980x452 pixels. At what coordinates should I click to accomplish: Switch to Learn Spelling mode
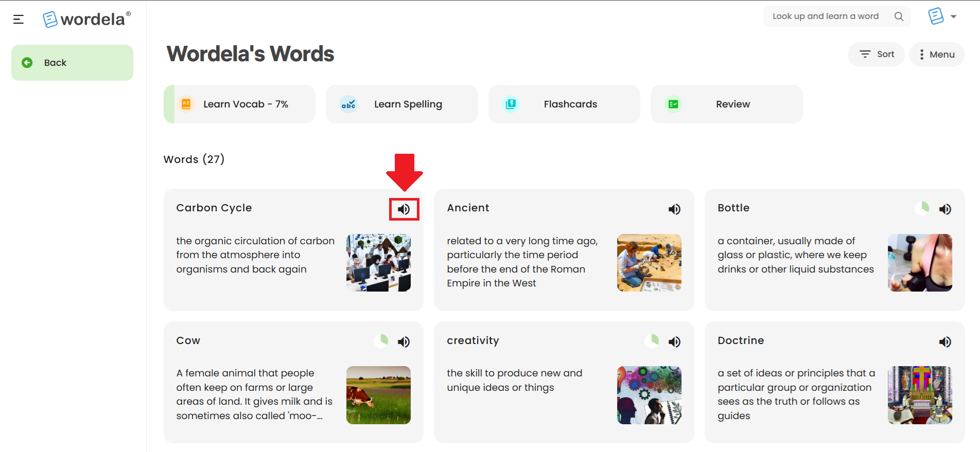coord(402,104)
